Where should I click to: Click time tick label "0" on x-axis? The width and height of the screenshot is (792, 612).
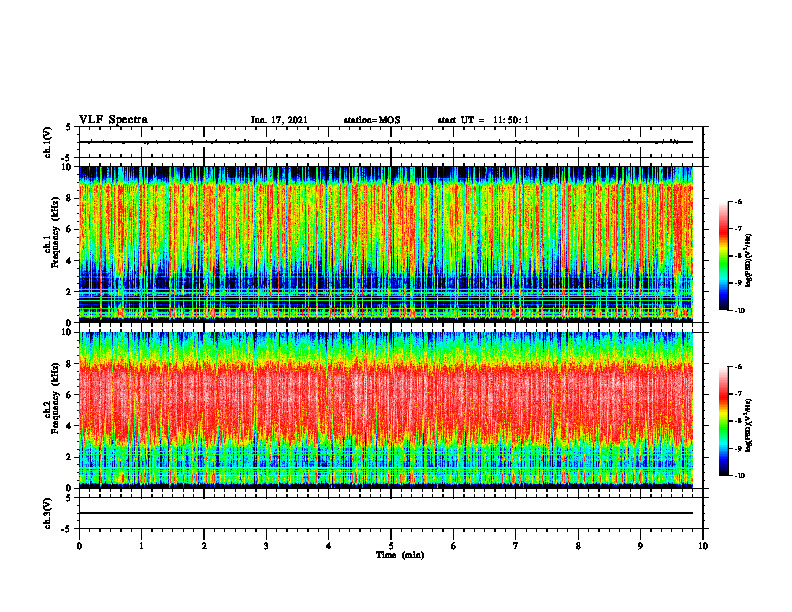click(79, 546)
